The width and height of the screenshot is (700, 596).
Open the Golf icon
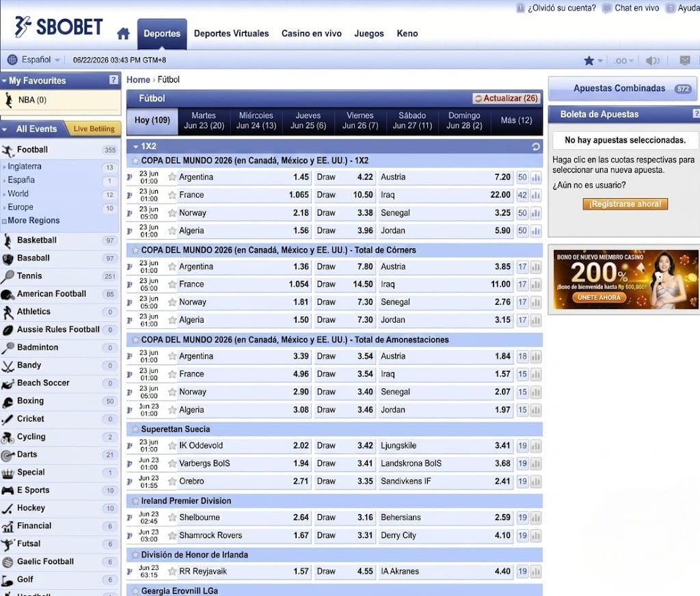8,580
